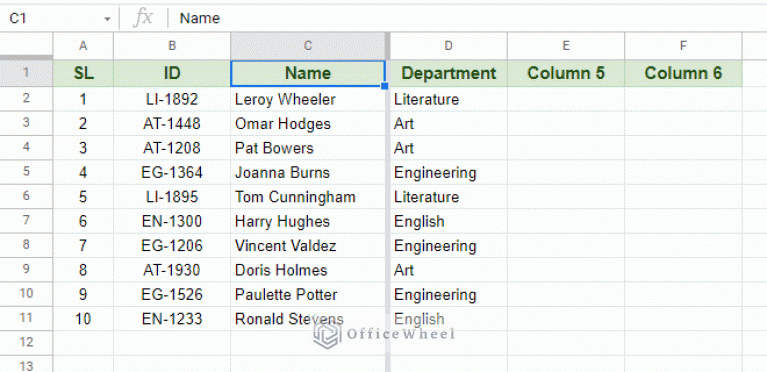
Task: Open the Name Box dropdown arrow
Action: click(107, 19)
